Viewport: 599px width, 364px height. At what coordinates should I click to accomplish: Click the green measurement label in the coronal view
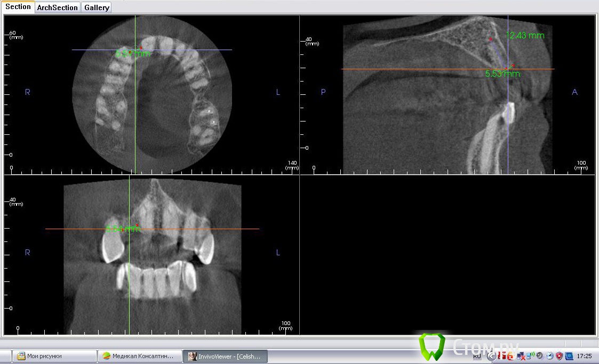click(x=123, y=229)
